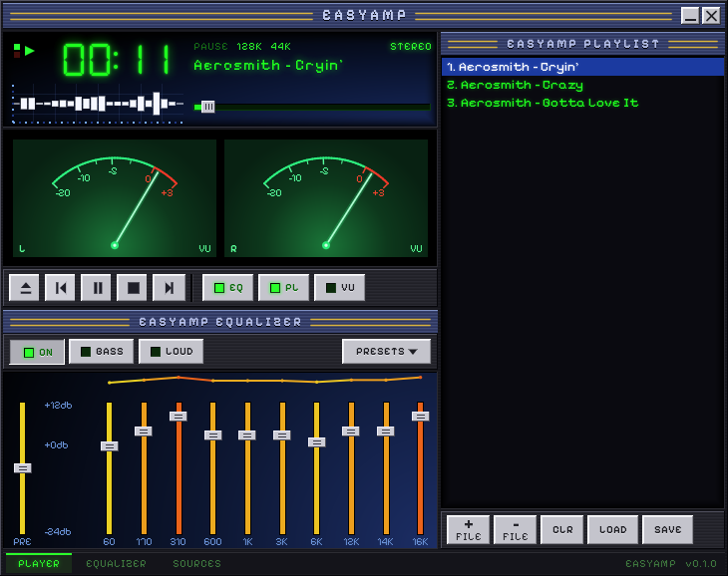728x576 pixels.
Task: Switch to the EQUALIZER tab
Action: point(116,563)
